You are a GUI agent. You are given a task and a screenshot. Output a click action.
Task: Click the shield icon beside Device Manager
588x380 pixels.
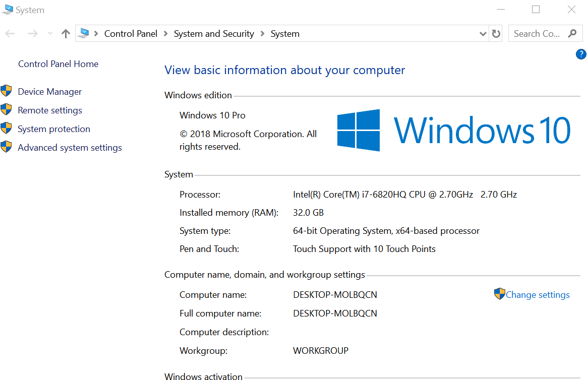tap(6, 91)
